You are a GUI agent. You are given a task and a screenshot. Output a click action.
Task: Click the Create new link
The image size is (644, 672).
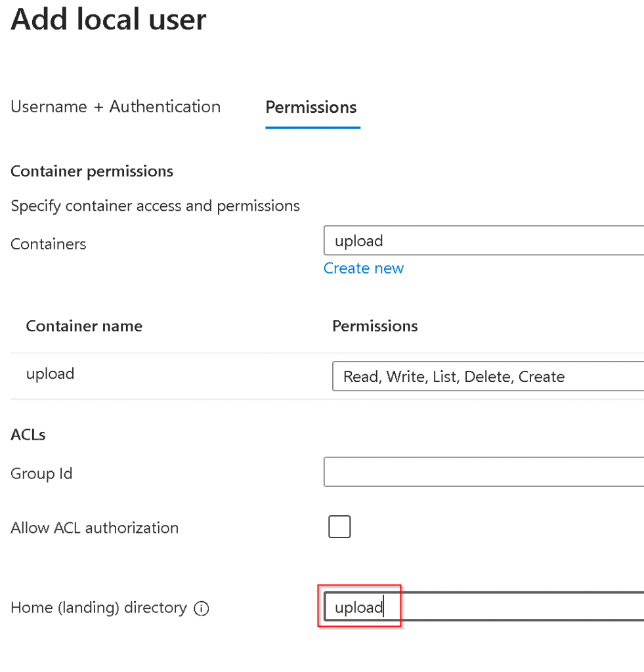click(x=364, y=268)
